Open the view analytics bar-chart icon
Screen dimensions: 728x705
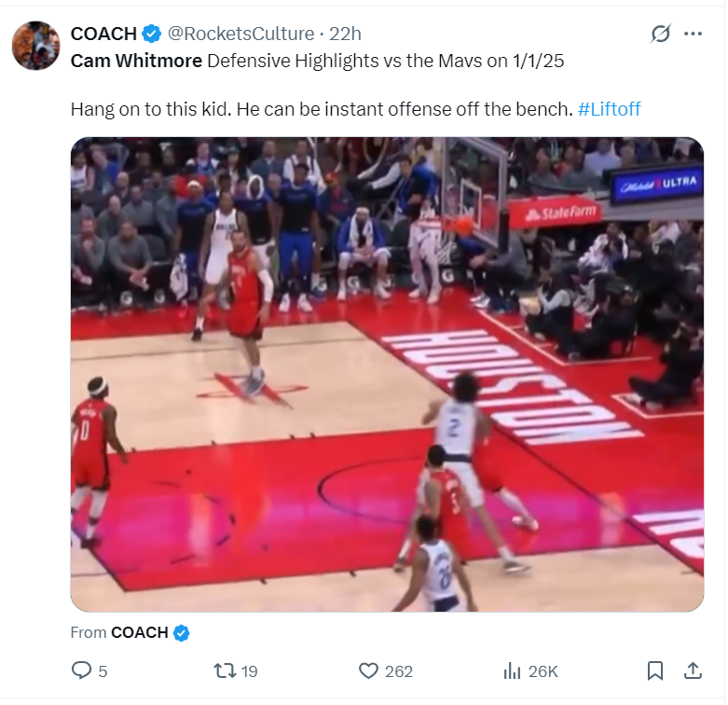512,670
